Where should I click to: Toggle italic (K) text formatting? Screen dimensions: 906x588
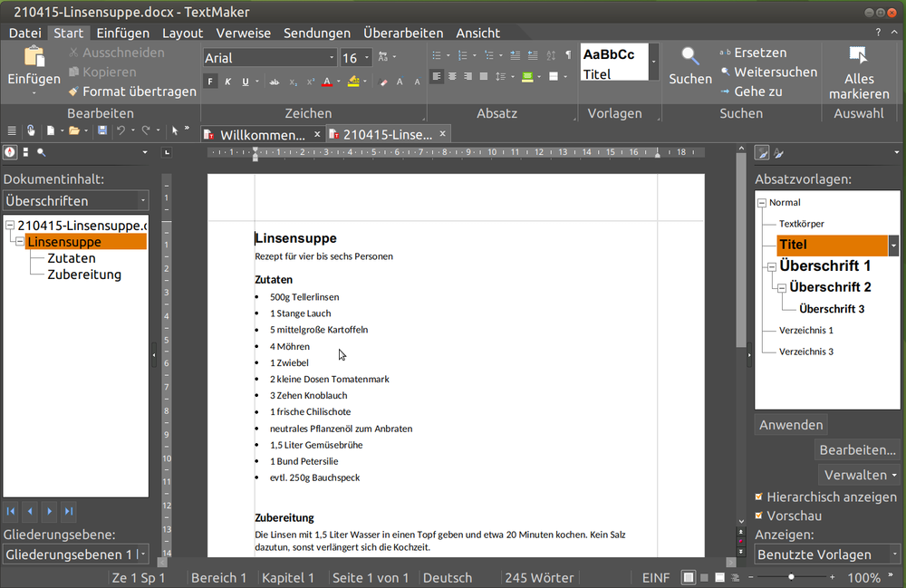227,82
